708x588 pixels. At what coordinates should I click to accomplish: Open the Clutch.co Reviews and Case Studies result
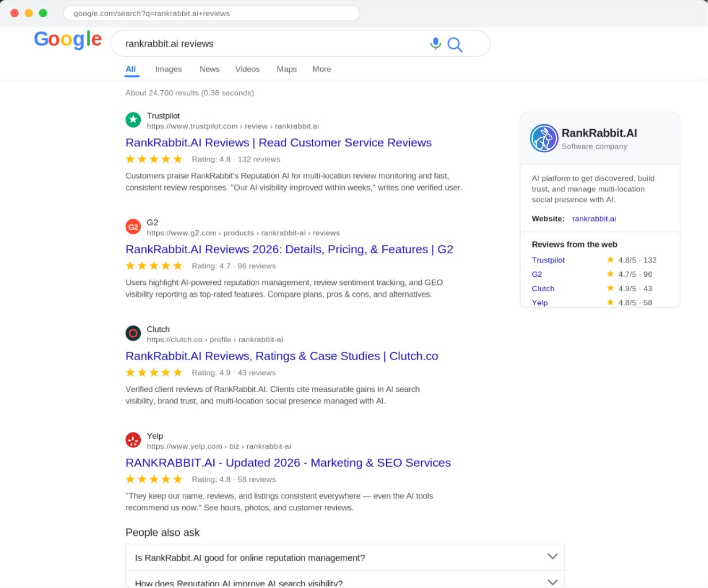tap(282, 356)
